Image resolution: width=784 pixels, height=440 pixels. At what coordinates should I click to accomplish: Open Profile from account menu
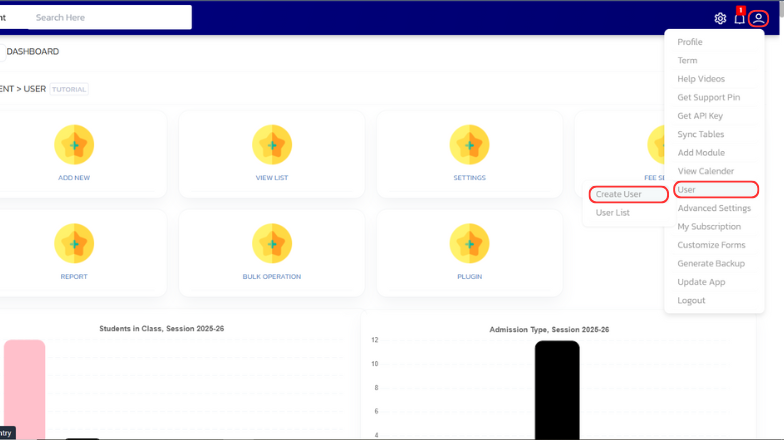point(690,42)
